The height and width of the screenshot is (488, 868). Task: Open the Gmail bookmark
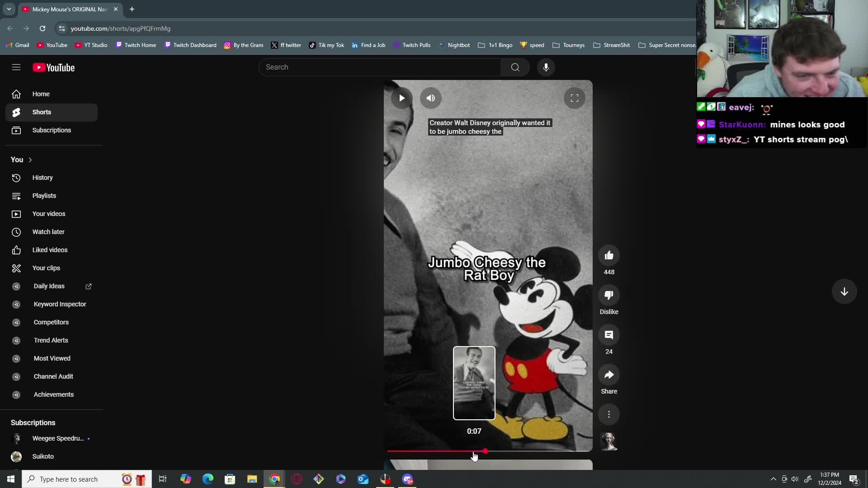18,45
